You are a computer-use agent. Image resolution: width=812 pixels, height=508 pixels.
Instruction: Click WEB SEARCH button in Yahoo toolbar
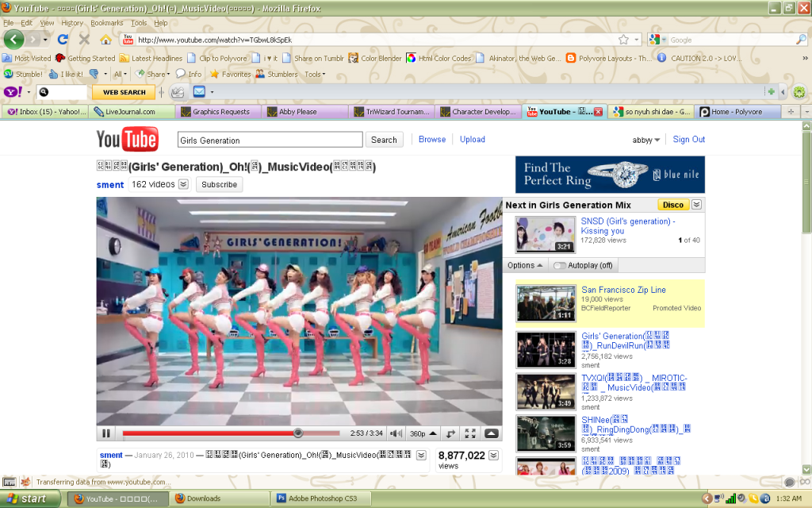124,92
